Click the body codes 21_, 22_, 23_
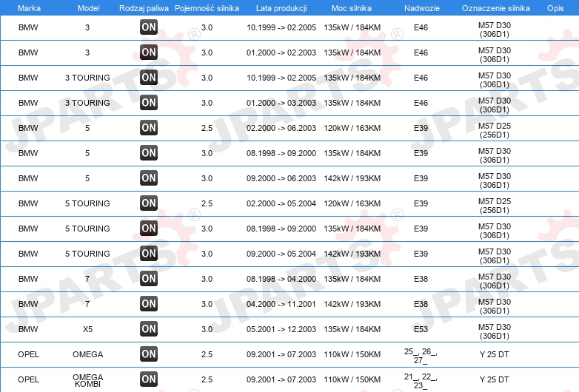This screenshot has width=579, height=392. (x=421, y=381)
